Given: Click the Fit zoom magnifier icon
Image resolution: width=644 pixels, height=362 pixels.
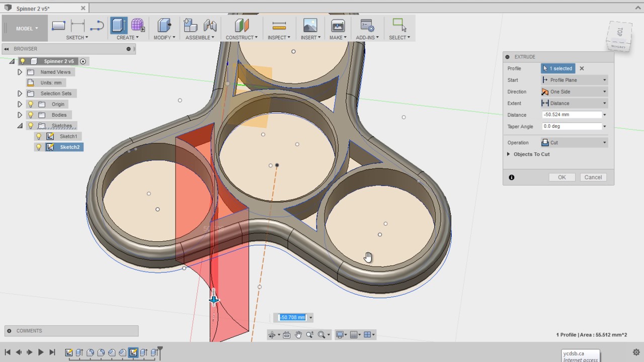Looking at the screenshot, I should [x=321, y=335].
